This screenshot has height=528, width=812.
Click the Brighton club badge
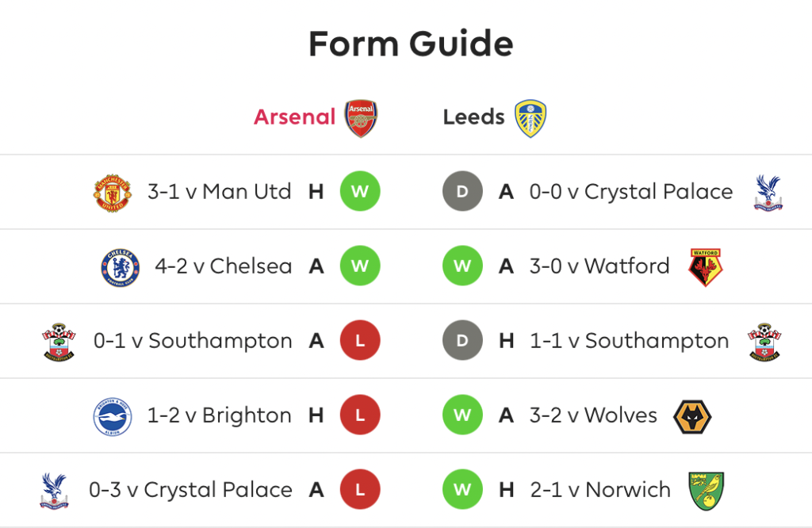(113, 417)
